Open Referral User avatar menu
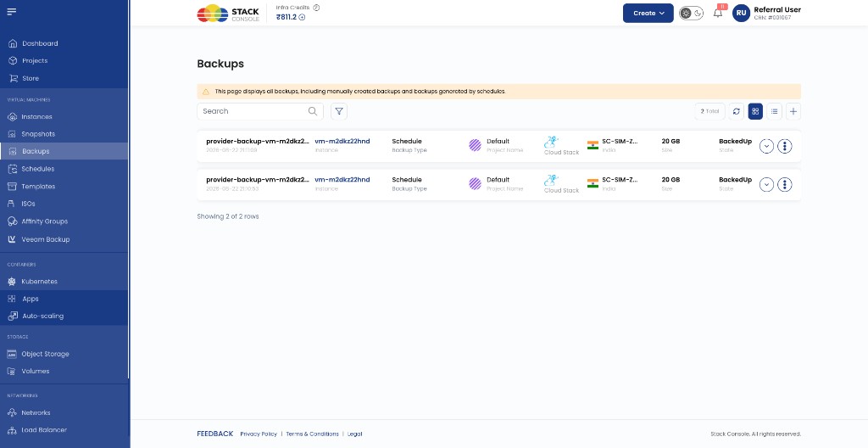Screen dimensions: 868x448 coord(741,14)
